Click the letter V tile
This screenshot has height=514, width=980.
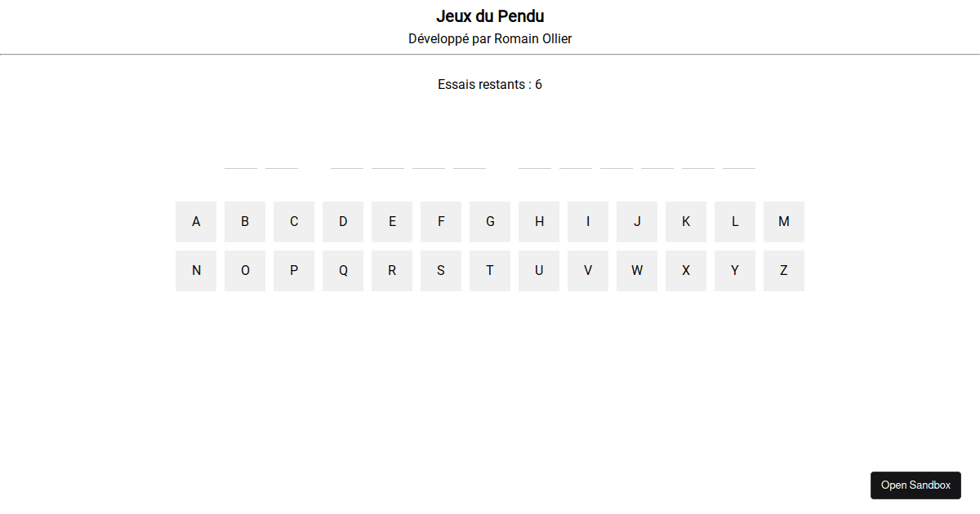point(588,270)
